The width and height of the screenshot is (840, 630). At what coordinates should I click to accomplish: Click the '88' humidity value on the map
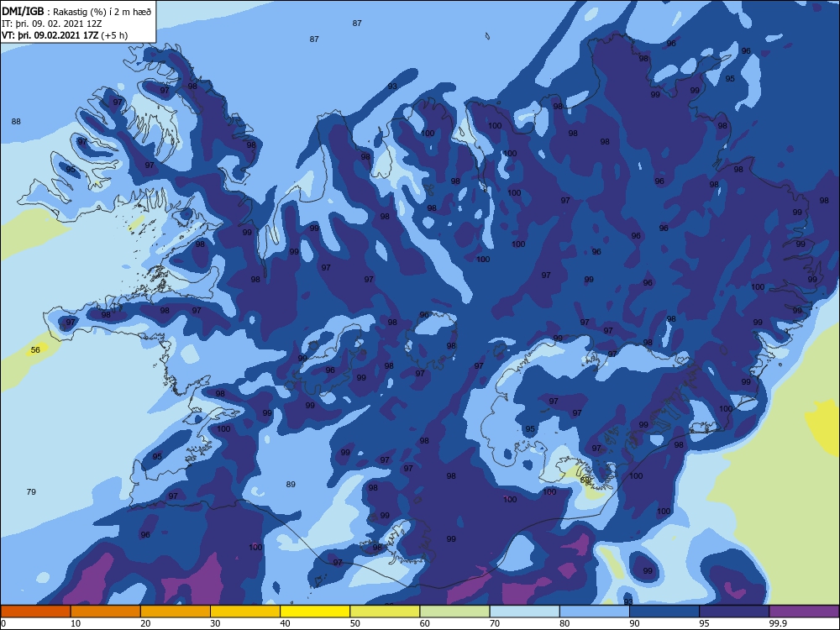tap(16, 122)
